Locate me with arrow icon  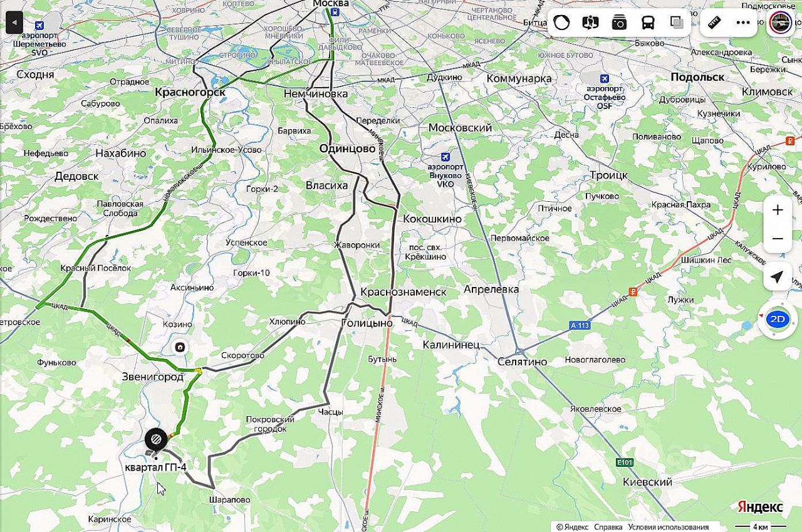click(778, 277)
